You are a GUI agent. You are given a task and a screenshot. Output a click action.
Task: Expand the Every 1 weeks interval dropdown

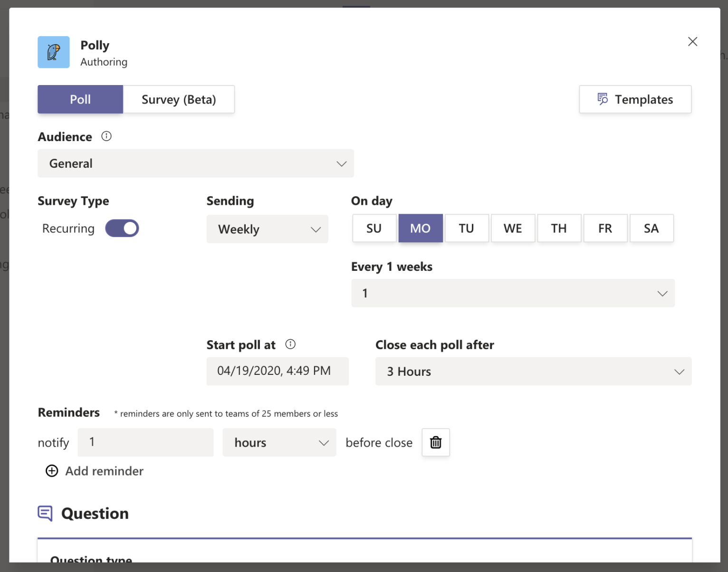pyautogui.click(x=513, y=293)
